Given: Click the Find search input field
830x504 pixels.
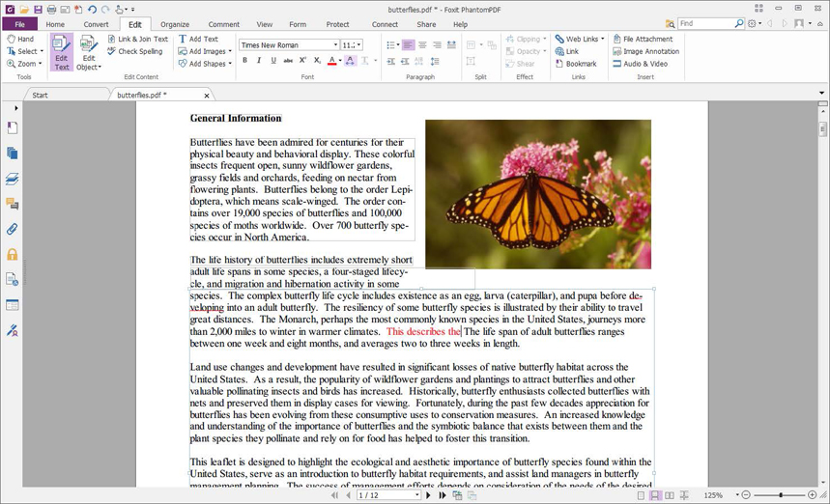Looking at the screenshot, I should (x=705, y=23).
